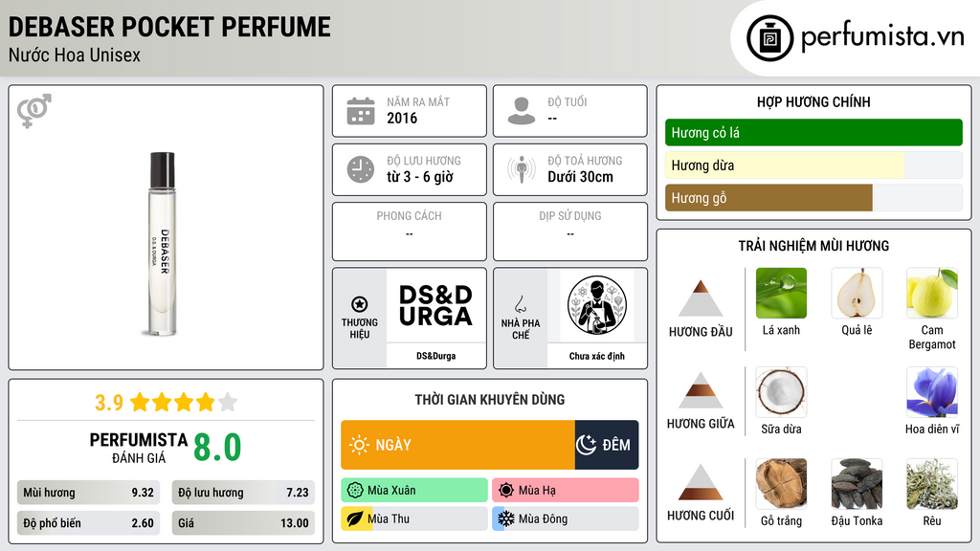Click the Hương cỏ lá green accord bar
Image resolution: width=980 pixels, height=551 pixels.
pos(813,132)
